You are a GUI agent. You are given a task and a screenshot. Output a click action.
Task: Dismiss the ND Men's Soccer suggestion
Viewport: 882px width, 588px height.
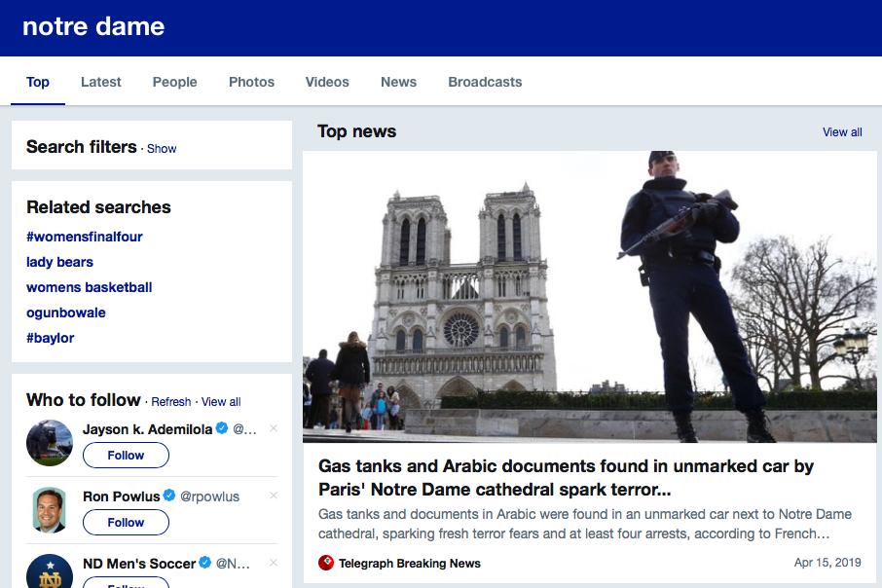coord(274,562)
